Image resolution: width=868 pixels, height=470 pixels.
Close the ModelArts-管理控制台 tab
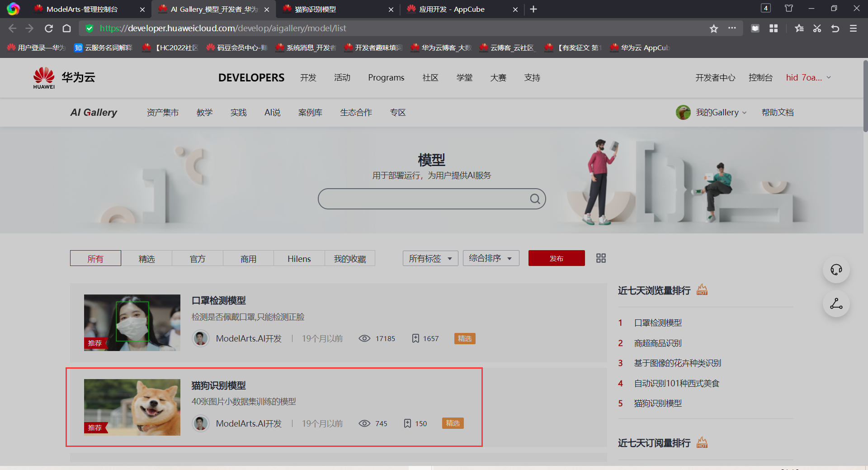(x=142, y=9)
